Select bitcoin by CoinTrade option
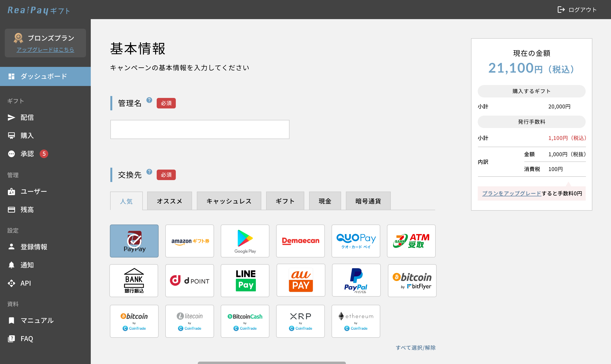 point(134,321)
